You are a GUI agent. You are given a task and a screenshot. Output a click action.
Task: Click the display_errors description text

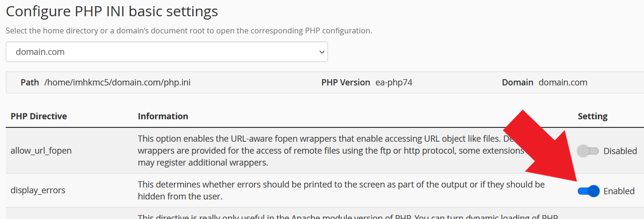(x=341, y=190)
